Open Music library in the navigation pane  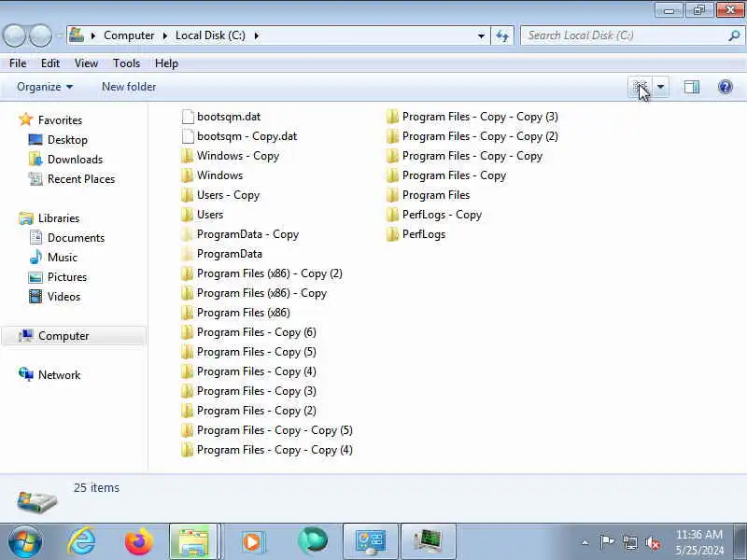coord(63,258)
